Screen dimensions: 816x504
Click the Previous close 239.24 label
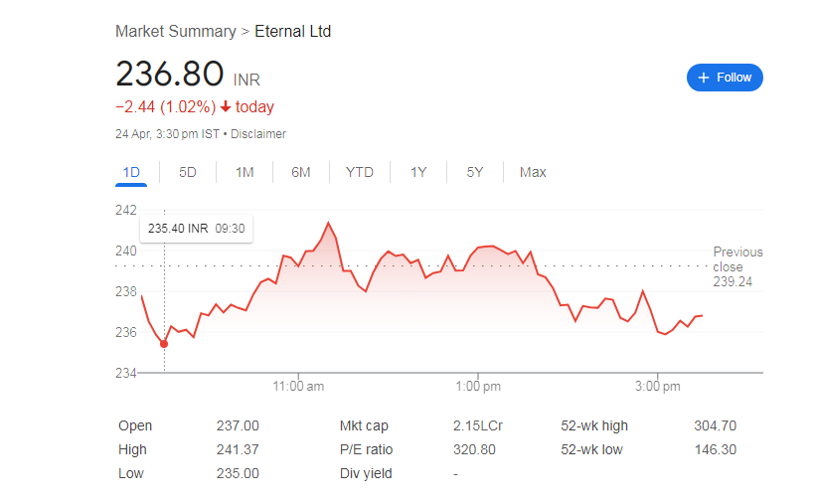(x=737, y=266)
